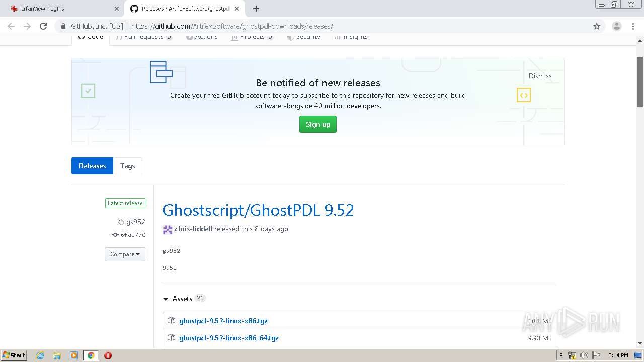Open the Code repository tab
This screenshot has height=362, width=644.
pos(91,37)
